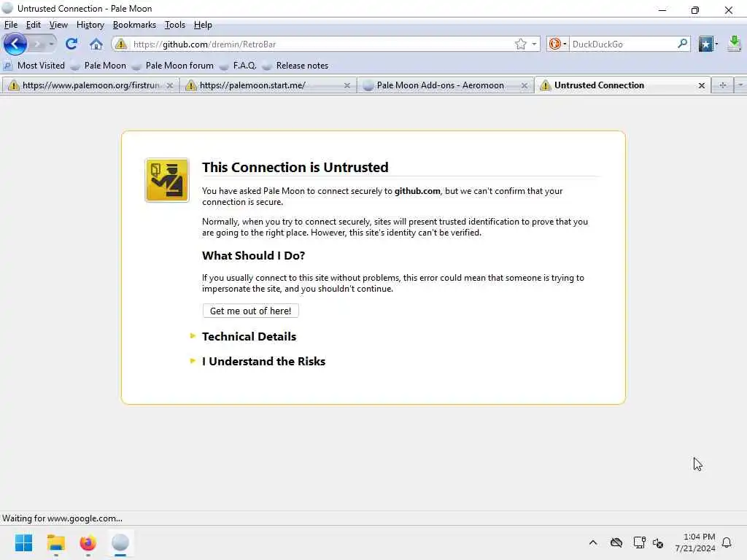The image size is (747, 560).
Task: Click the Pale Moon taskbar icon
Action: coord(120,542)
